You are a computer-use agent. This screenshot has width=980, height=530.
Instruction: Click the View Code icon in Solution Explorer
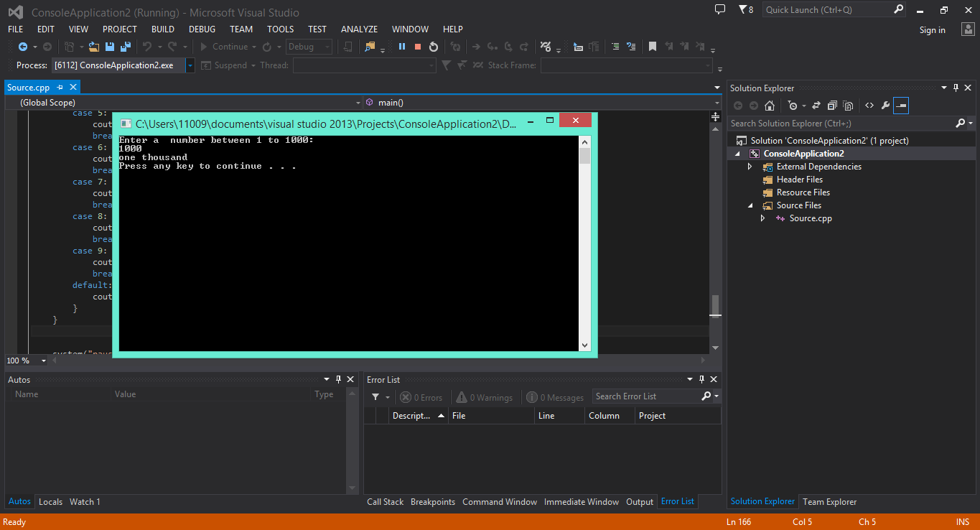(x=869, y=106)
